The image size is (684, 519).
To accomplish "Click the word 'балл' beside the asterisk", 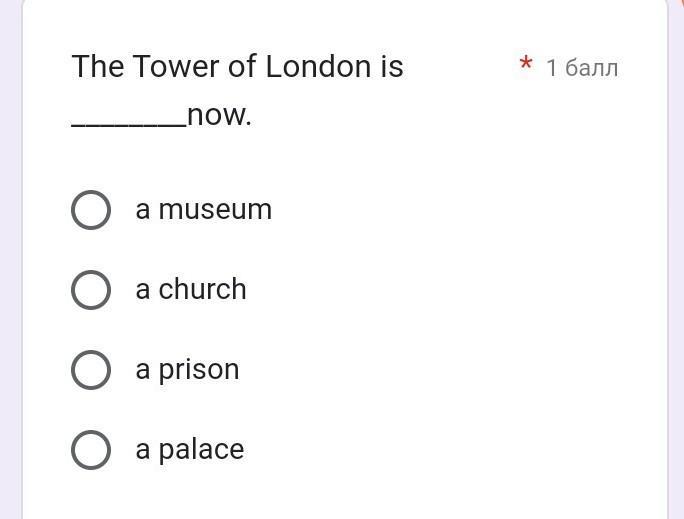I will 592,68.
